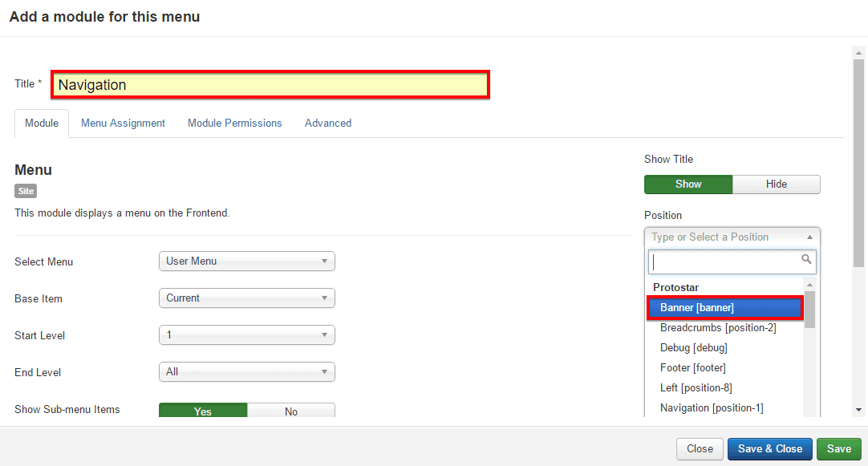Open the Start Level dropdown
Viewport: 868px width, 466px height.
[246, 335]
